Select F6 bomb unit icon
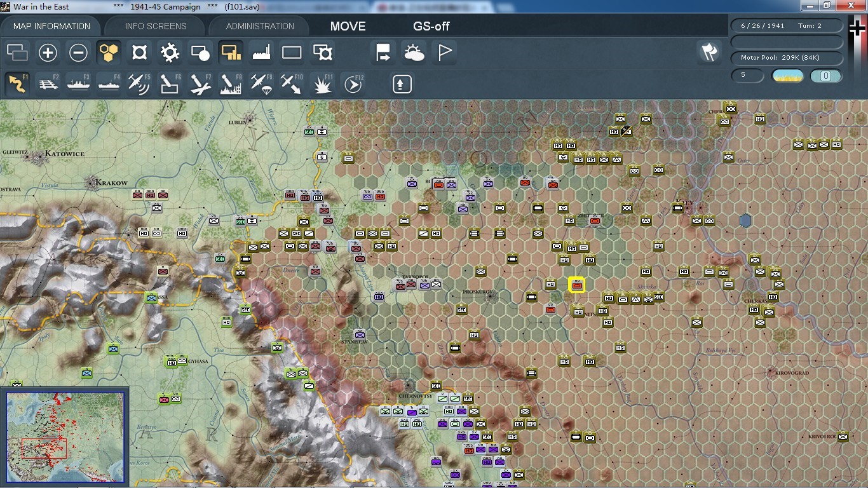868x488 pixels. click(x=170, y=84)
